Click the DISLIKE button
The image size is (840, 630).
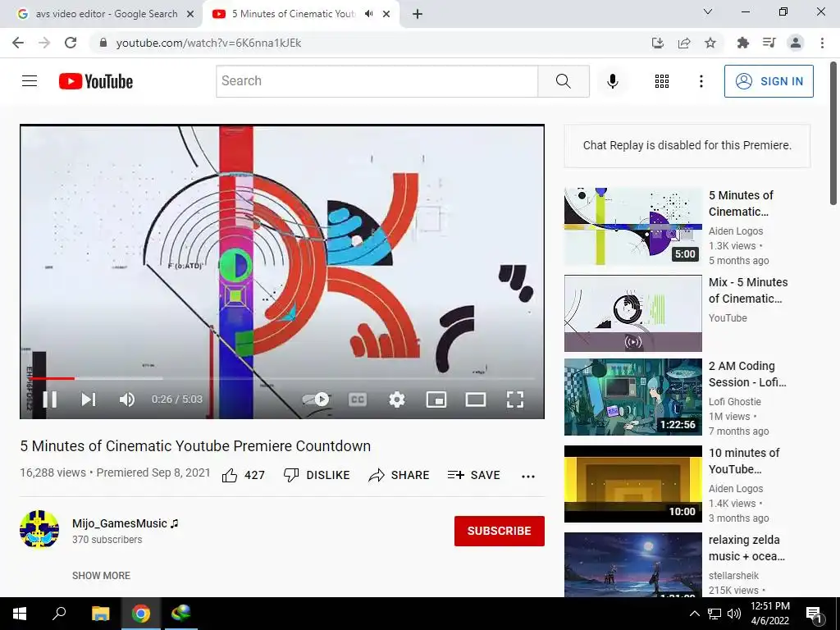[317, 475]
